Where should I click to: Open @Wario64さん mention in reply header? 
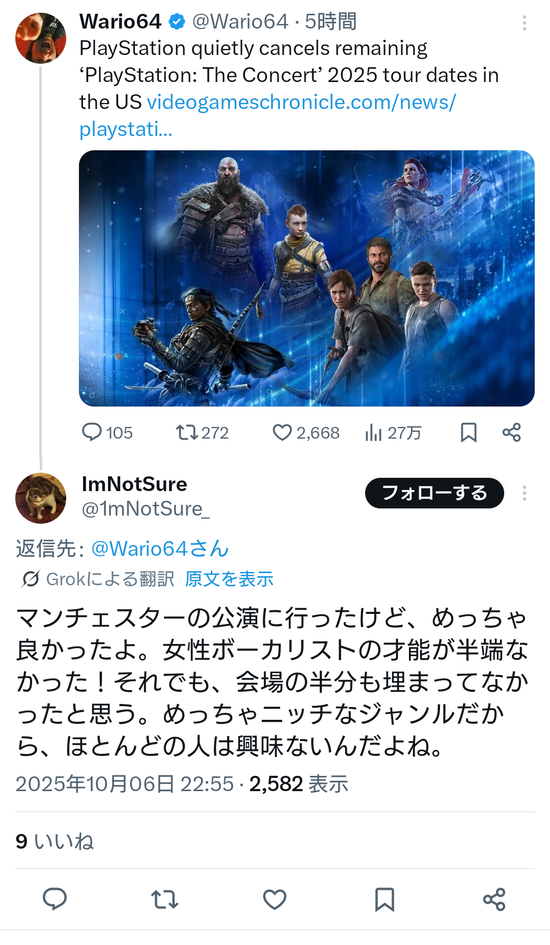point(160,548)
